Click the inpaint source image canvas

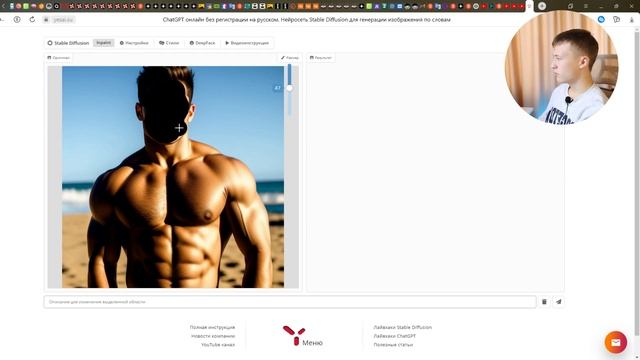(173, 177)
